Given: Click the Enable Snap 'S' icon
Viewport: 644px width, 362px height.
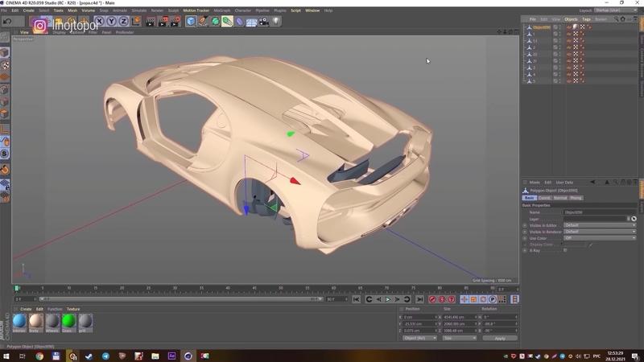Looking at the screenshot, I should coord(5,154).
